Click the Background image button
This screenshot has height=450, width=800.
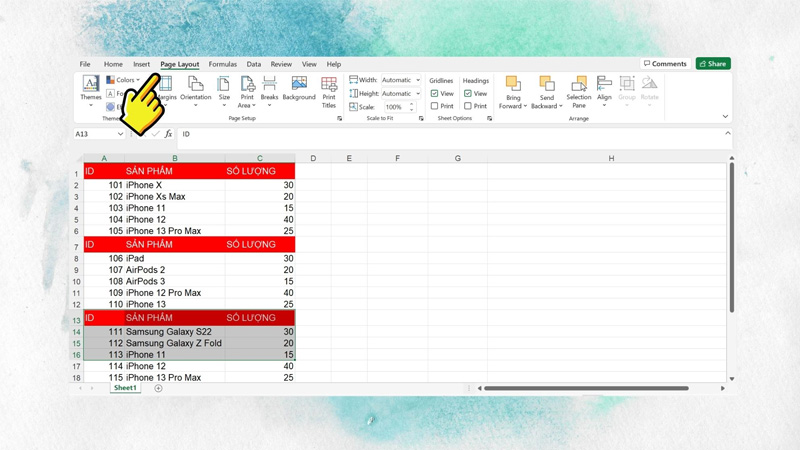click(x=299, y=88)
